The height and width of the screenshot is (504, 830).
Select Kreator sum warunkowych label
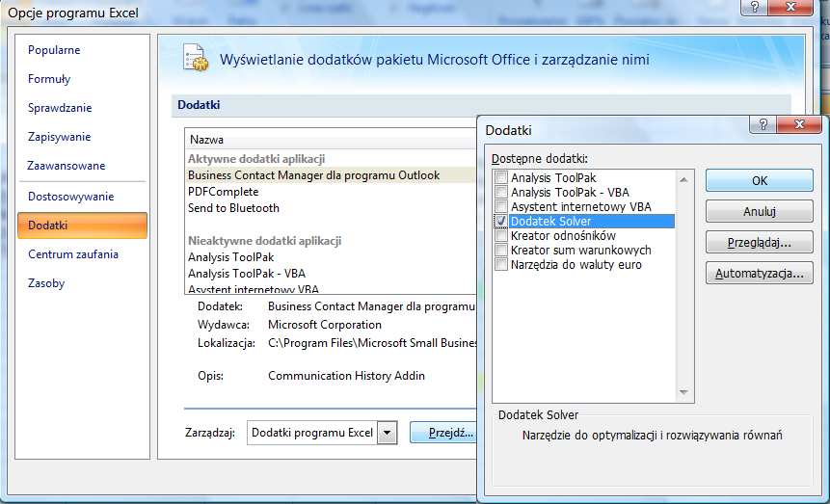click(580, 250)
